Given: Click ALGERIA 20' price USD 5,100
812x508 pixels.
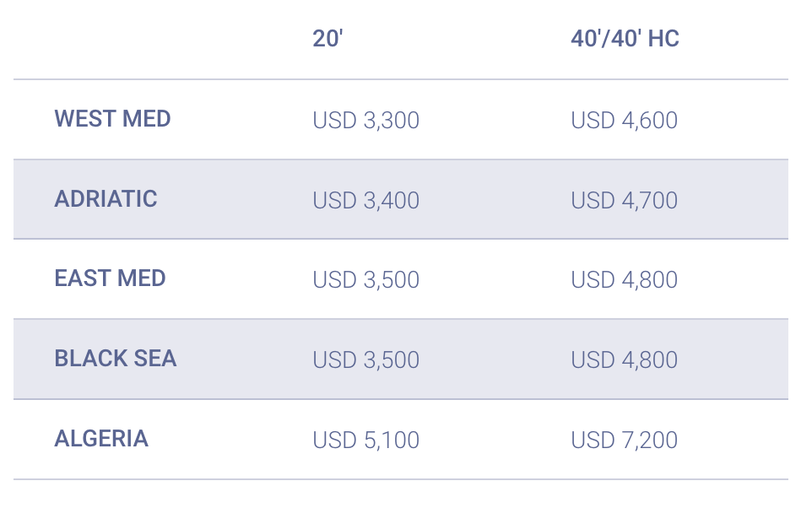Looking at the screenshot, I should 365,440.
